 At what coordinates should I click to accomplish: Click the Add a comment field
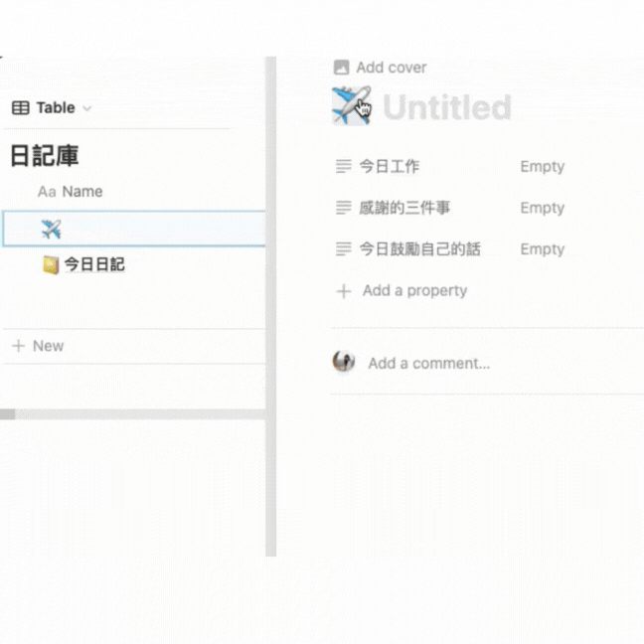click(428, 364)
